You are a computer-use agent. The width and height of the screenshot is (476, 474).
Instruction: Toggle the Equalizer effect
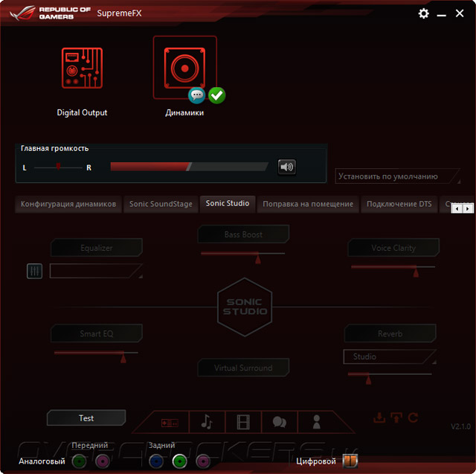(97, 248)
